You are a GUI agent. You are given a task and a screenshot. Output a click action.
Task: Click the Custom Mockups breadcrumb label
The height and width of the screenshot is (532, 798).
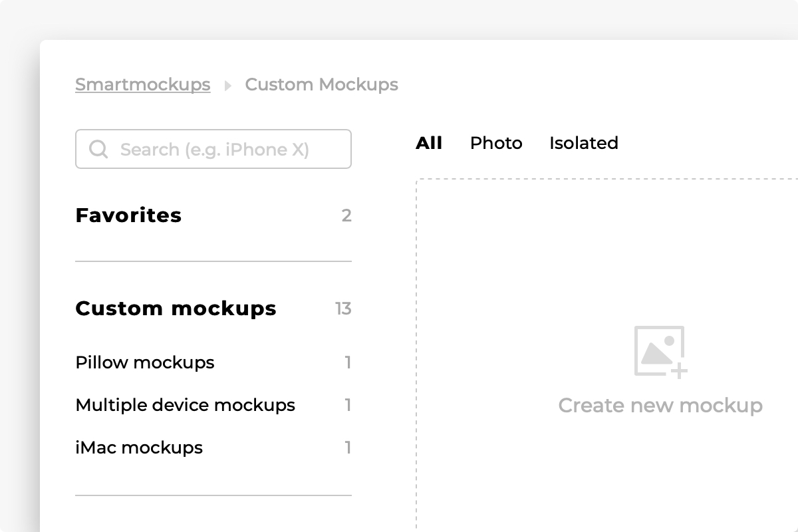click(x=321, y=85)
